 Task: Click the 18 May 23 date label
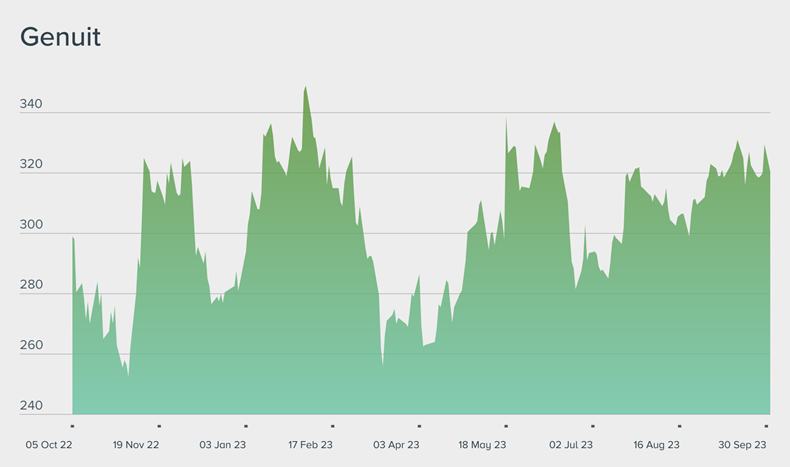[483, 444]
